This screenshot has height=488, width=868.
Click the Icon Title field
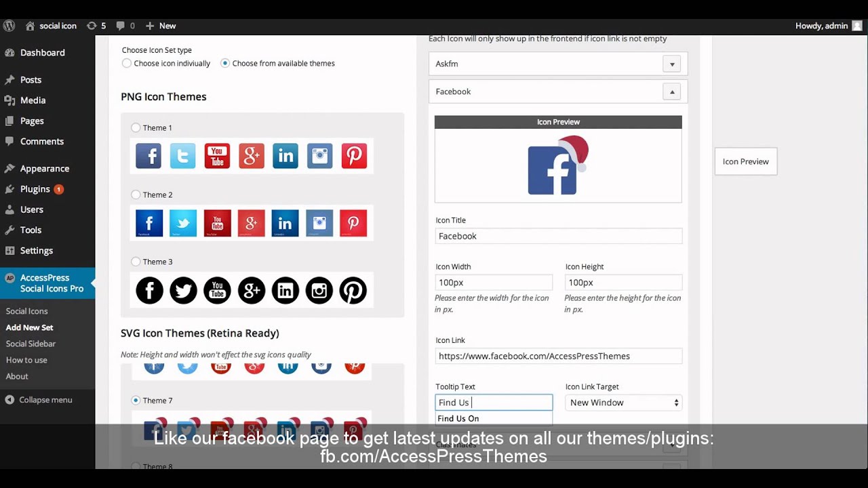(558, 236)
